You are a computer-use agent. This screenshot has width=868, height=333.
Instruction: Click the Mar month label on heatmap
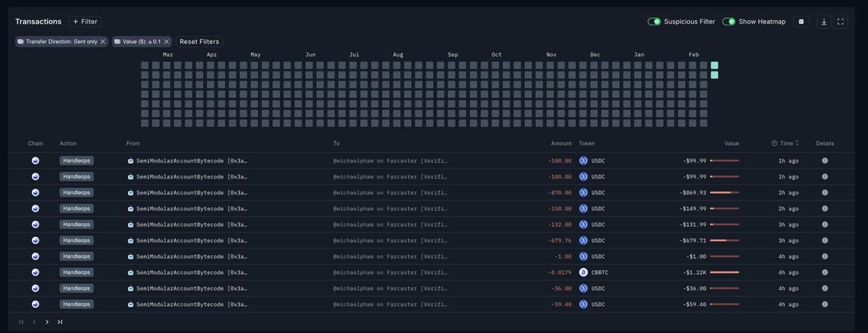click(x=168, y=55)
